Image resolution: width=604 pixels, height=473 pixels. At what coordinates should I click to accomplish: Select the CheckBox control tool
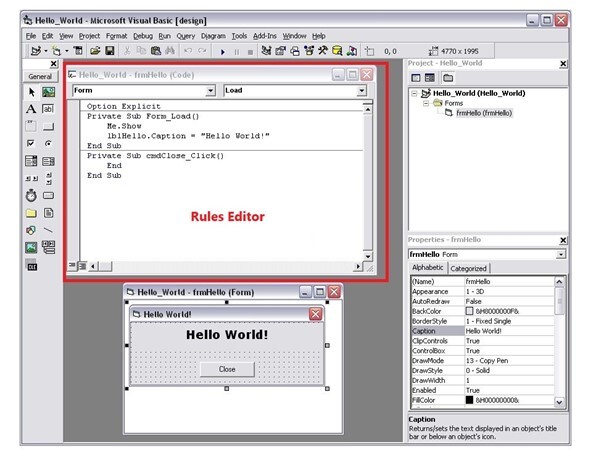coord(31,143)
